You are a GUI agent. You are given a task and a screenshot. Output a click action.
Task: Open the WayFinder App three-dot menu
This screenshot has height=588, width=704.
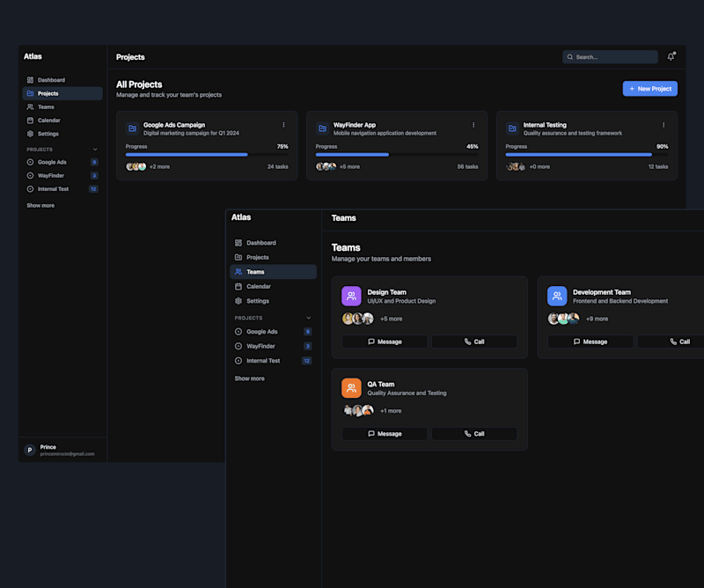click(x=473, y=125)
